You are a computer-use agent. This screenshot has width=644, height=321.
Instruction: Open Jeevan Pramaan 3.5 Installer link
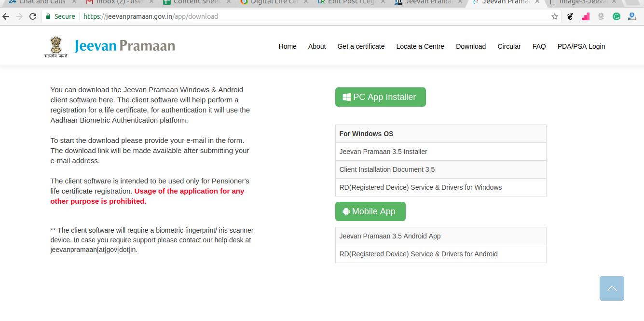tap(383, 152)
